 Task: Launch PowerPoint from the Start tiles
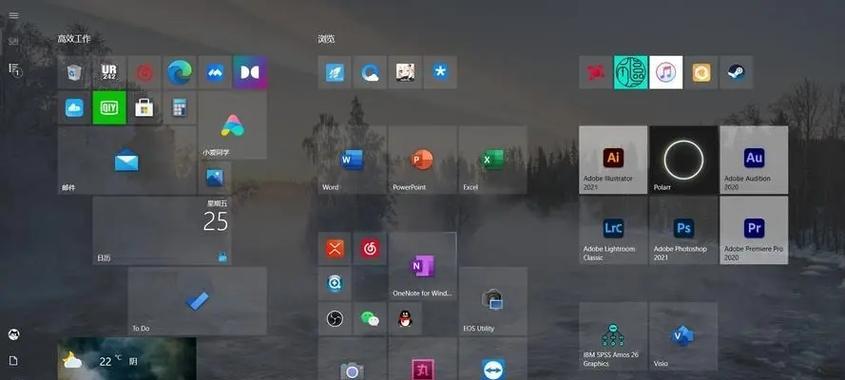[x=422, y=160]
